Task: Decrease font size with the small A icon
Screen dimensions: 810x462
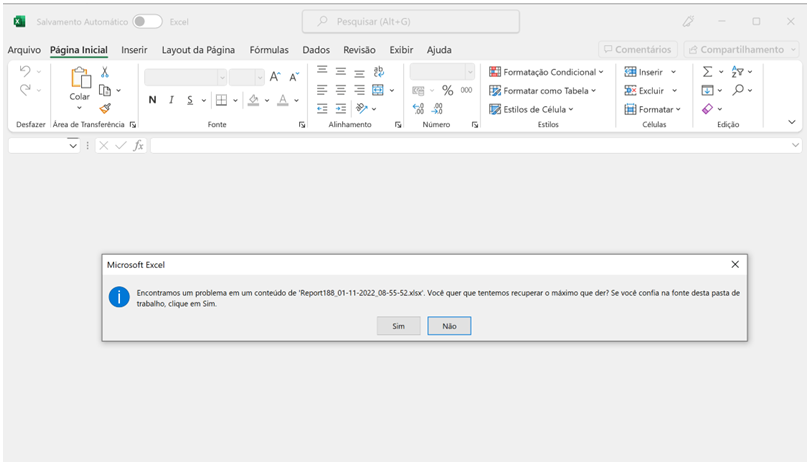Action: (x=294, y=77)
